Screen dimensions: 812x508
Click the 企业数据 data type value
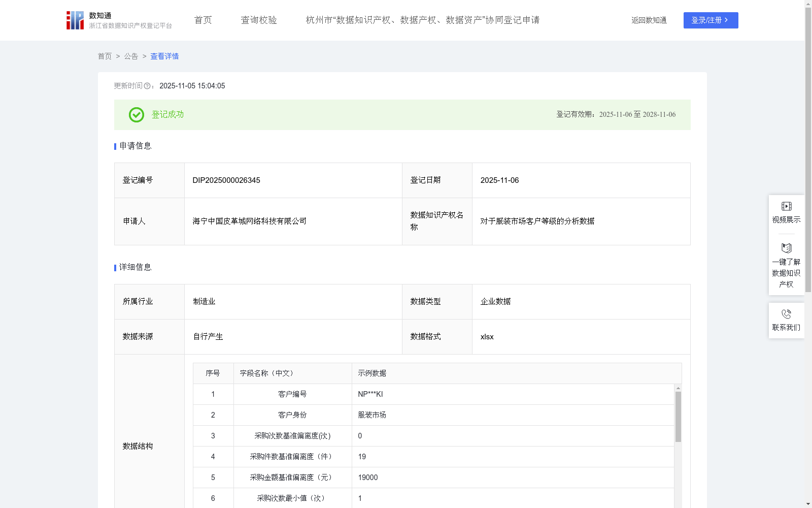496,302
